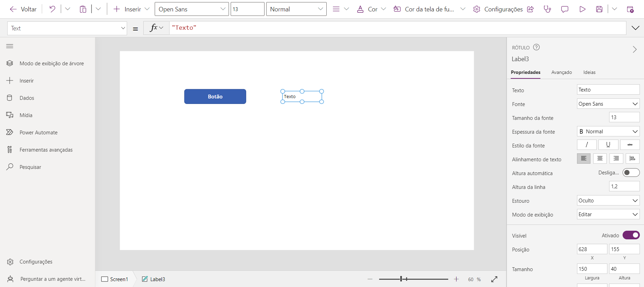Click the Tamanho da fonte field

click(624, 117)
